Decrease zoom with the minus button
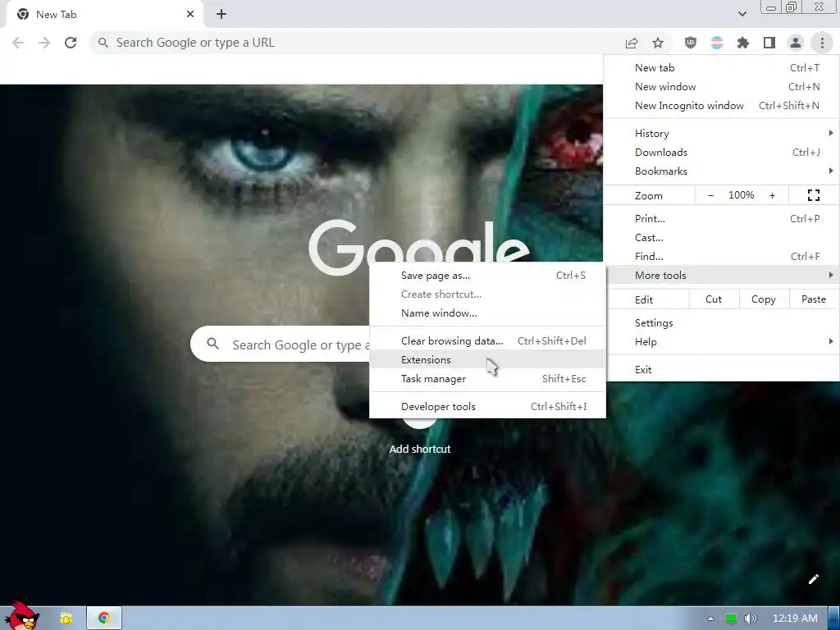 pos(711,195)
